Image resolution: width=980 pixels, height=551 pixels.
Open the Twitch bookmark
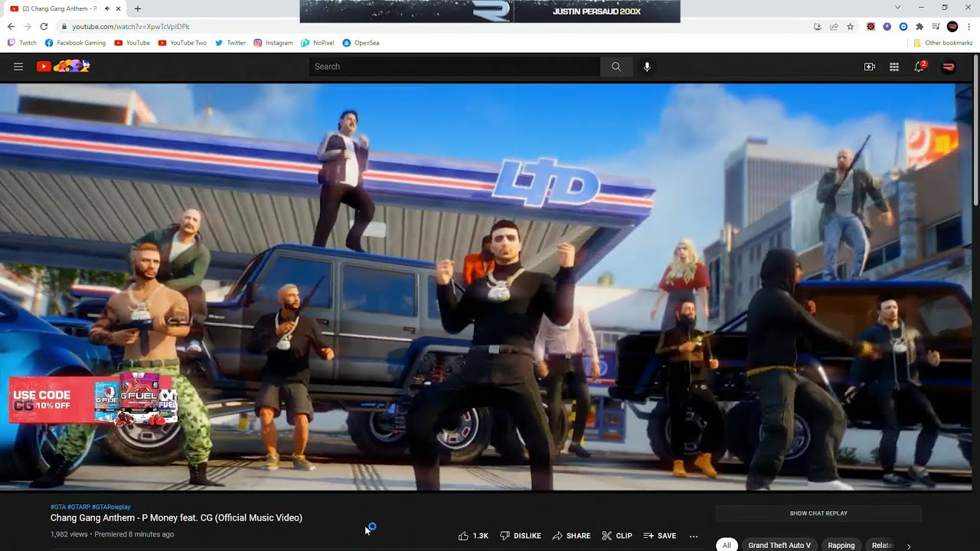click(22, 43)
